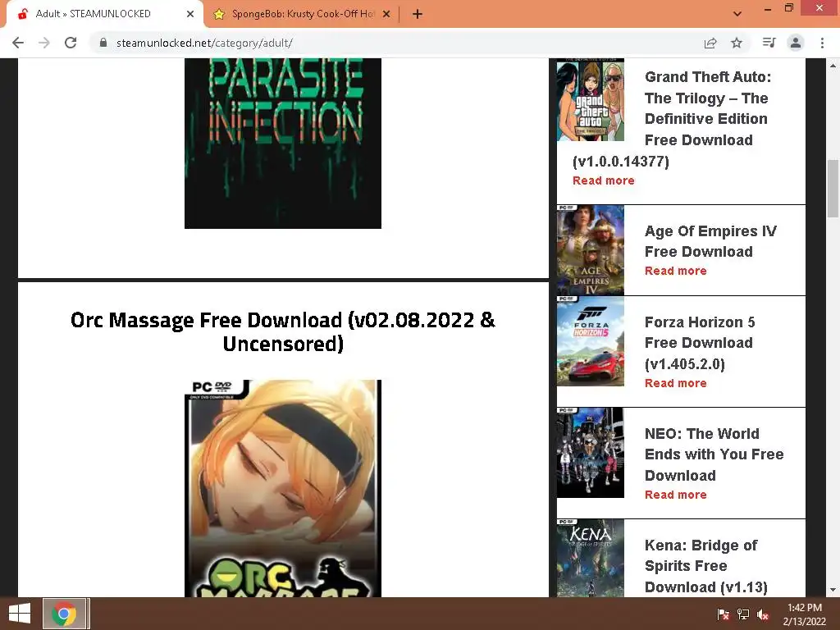Go back to the previous page
Screen dimensions: 840x630
click(x=18, y=43)
